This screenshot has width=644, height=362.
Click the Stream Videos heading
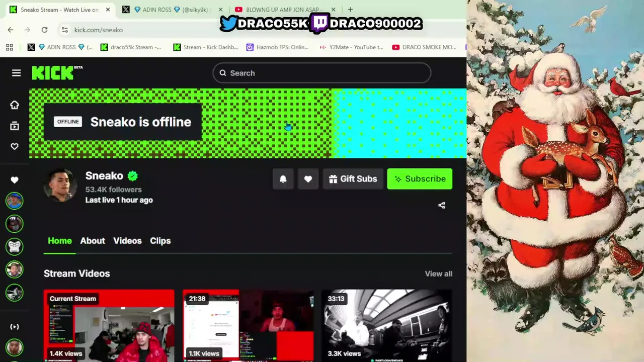(77, 274)
